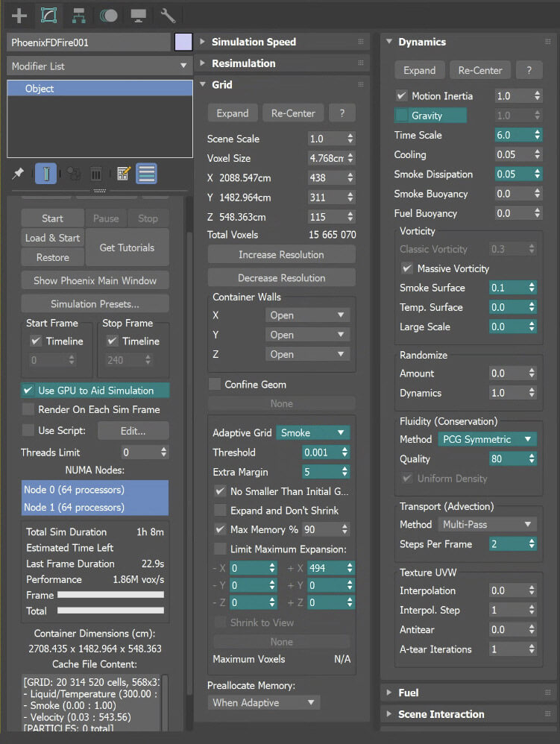Open the Motion panel icon
The width and height of the screenshot is (560, 744).
109,16
